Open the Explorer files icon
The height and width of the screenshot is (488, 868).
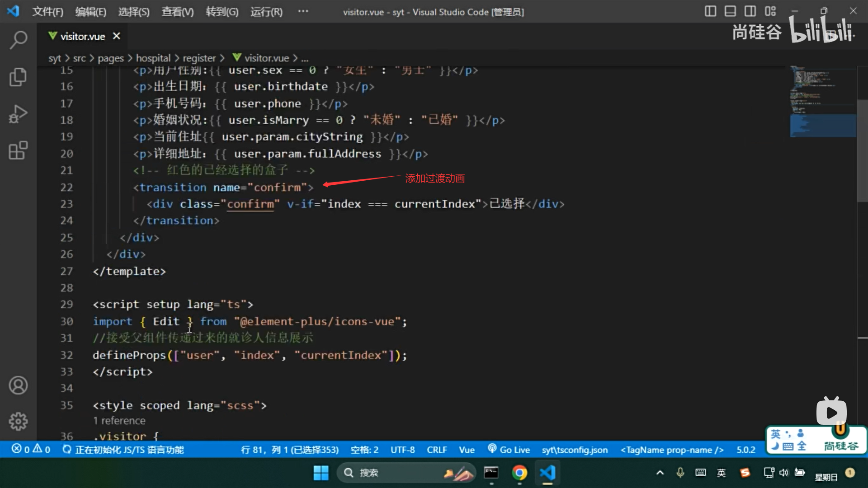click(x=18, y=77)
